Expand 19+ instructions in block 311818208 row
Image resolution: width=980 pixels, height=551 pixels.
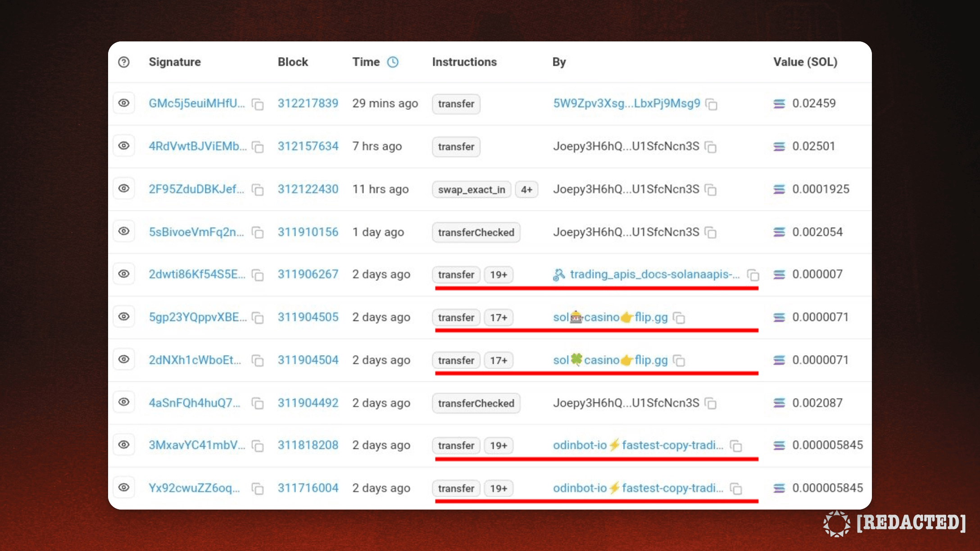[499, 446]
